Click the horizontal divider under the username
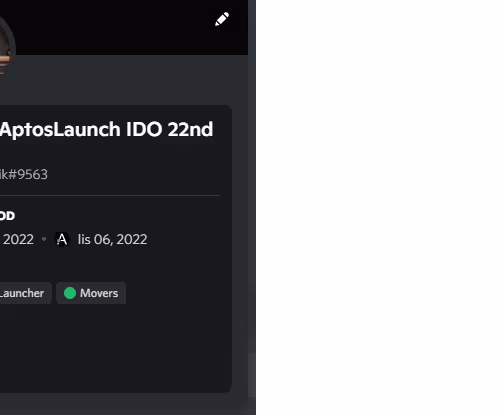This screenshot has height=415, width=500. [x=110, y=196]
